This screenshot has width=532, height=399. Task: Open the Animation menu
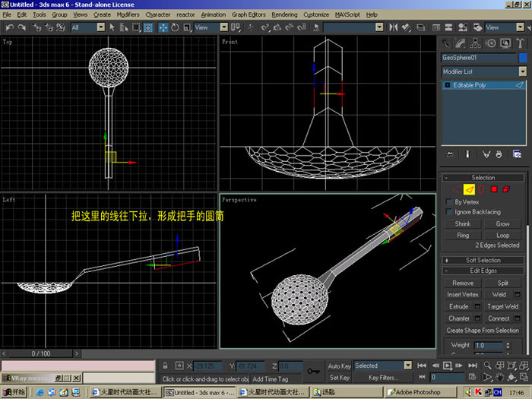(x=213, y=14)
